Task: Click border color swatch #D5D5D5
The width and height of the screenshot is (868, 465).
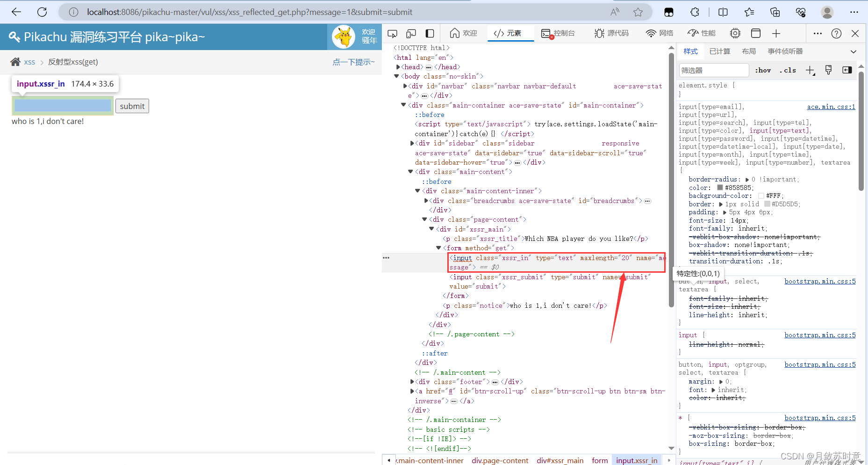Action: [x=767, y=204]
